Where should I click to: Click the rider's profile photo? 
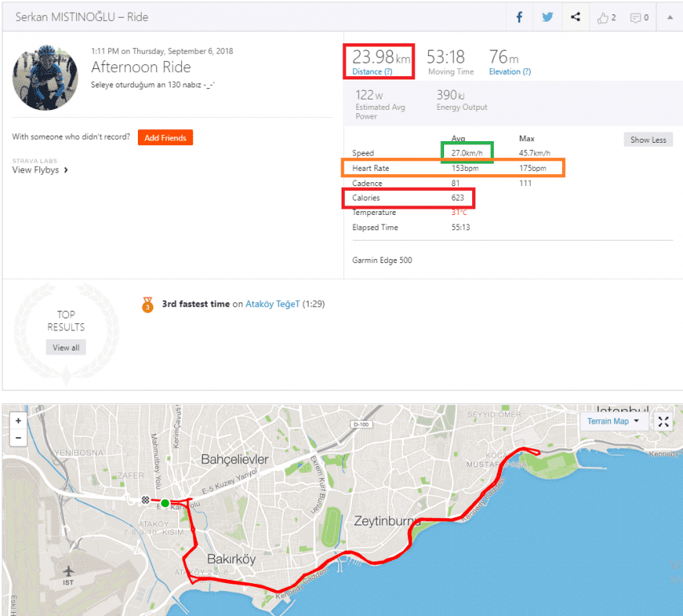(x=46, y=78)
